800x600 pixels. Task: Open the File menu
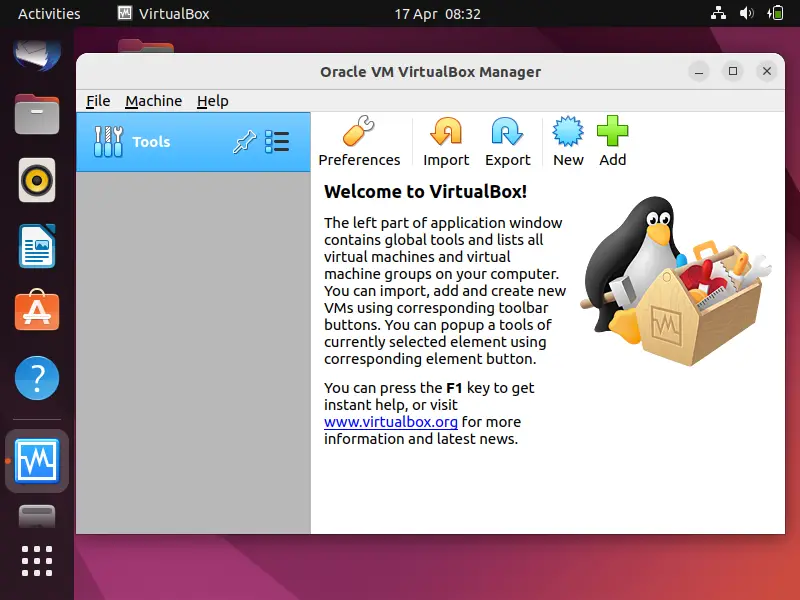tap(98, 101)
